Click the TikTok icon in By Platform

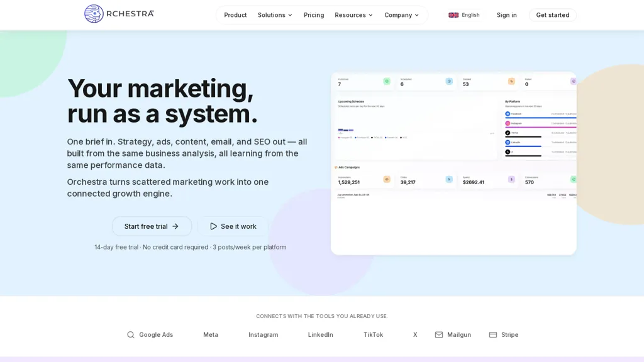point(508,133)
